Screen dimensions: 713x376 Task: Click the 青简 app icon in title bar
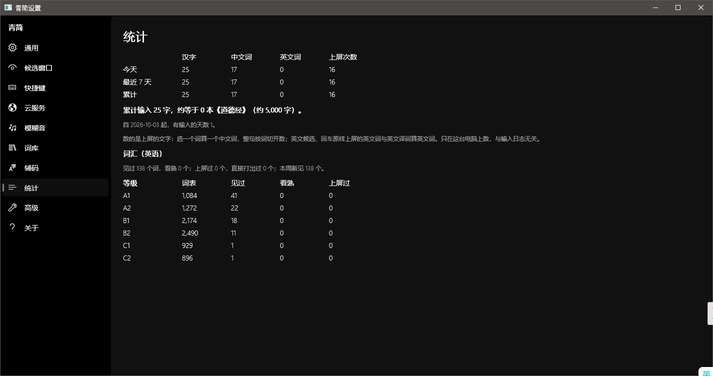pos(8,7)
